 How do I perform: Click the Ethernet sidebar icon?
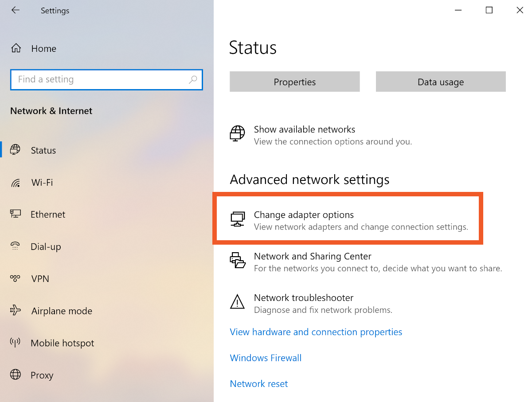point(16,215)
